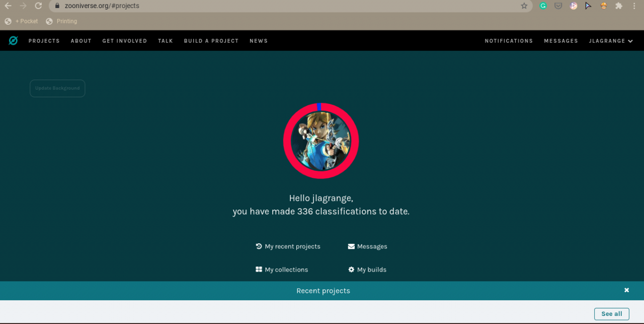
Task: Click the 'Recent projects' panel heading
Action: tap(323, 291)
